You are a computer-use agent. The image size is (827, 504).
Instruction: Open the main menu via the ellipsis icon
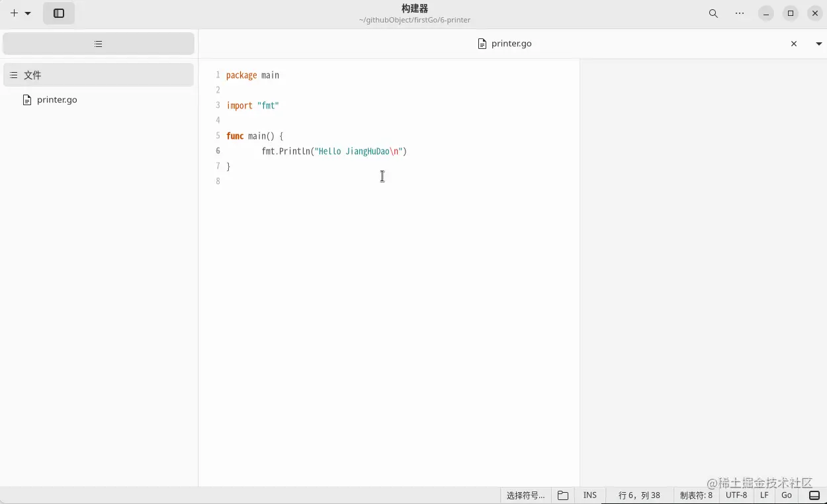pos(740,13)
